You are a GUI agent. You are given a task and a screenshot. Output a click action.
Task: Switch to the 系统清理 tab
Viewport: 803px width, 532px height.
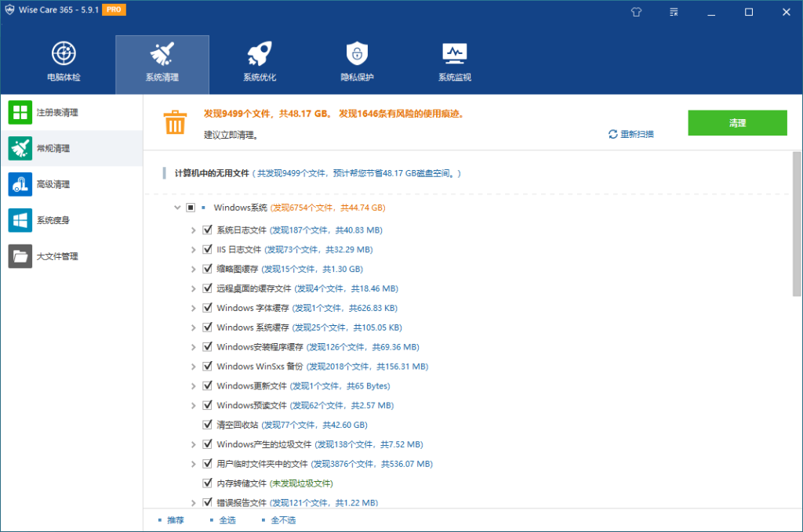[x=162, y=63]
